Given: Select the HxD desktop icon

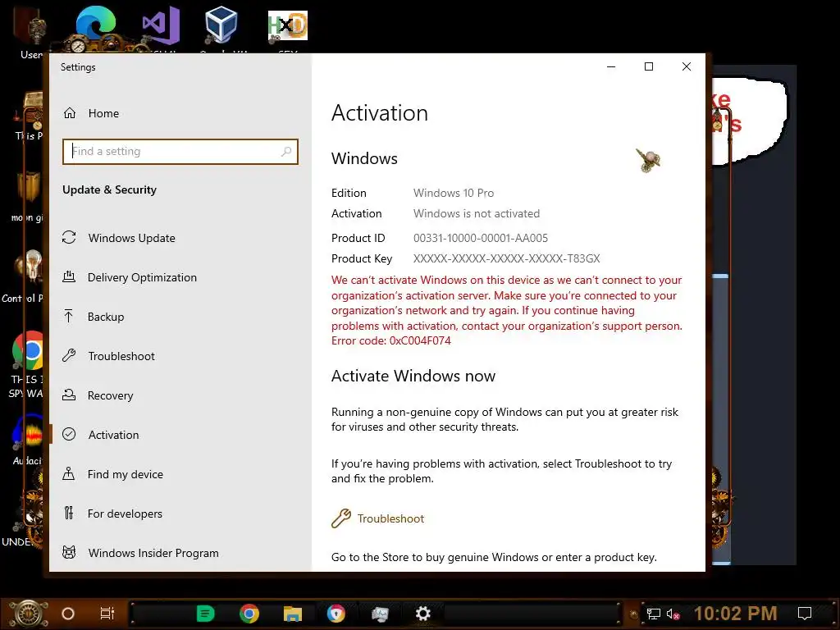Looking at the screenshot, I should pyautogui.click(x=288, y=27).
